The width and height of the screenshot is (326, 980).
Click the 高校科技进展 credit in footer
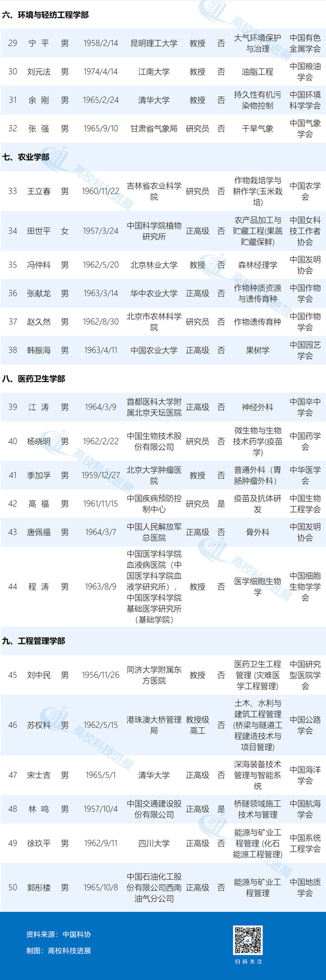point(69,951)
